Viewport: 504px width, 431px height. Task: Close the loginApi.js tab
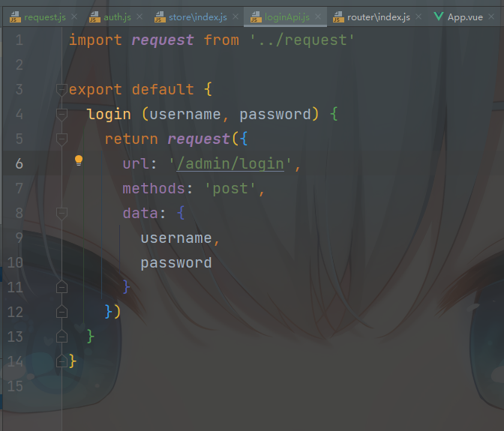coord(318,16)
